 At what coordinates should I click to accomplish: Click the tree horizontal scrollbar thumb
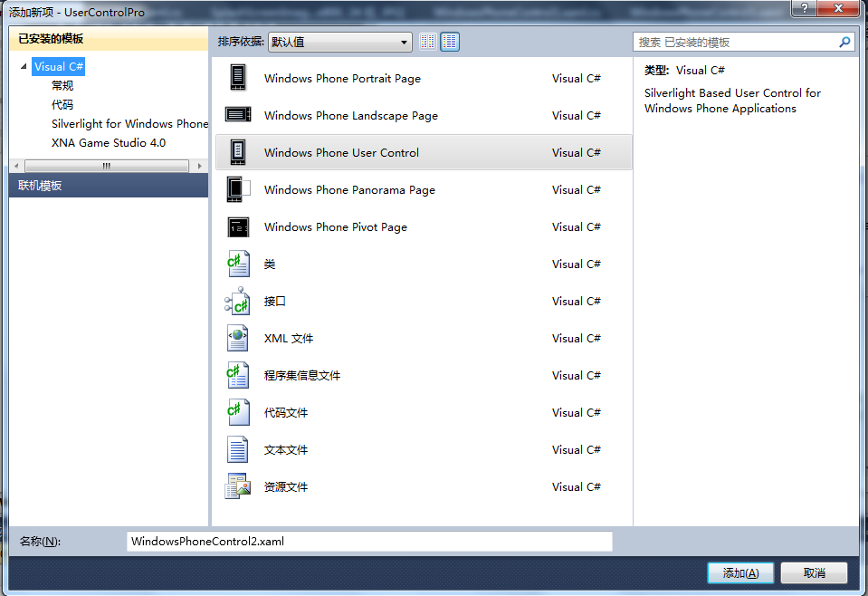click(x=106, y=166)
